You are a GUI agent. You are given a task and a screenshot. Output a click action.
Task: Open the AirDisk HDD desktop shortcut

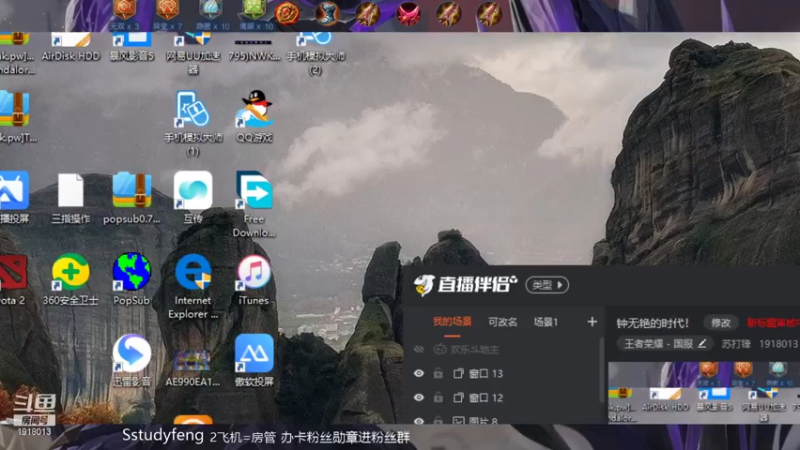[70, 47]
